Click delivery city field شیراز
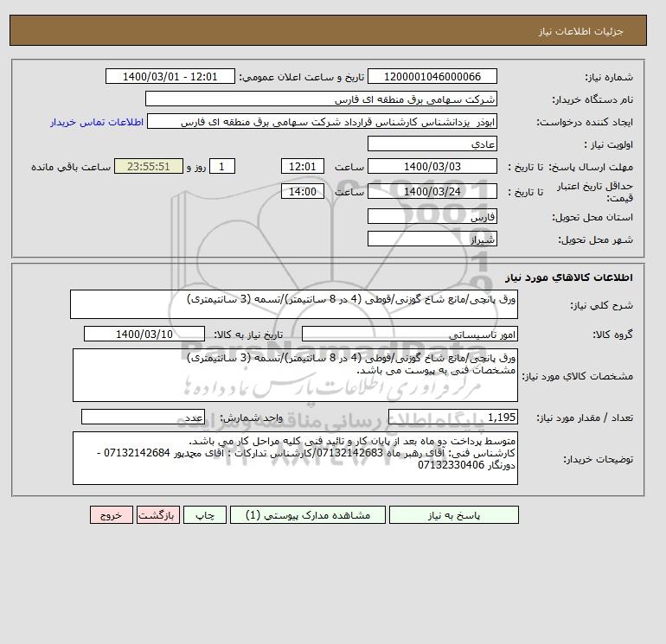The image size is (666, 644). [x=432, y=239]
